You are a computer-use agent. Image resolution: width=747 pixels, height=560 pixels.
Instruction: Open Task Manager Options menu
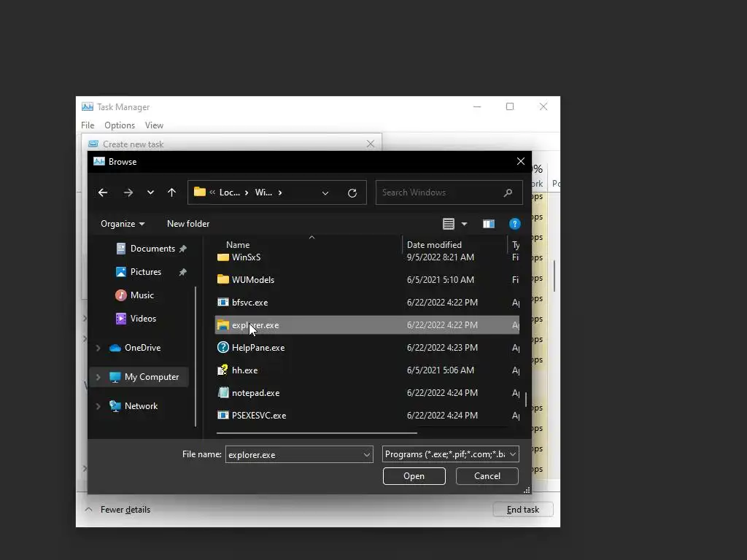tap(120, 125)
